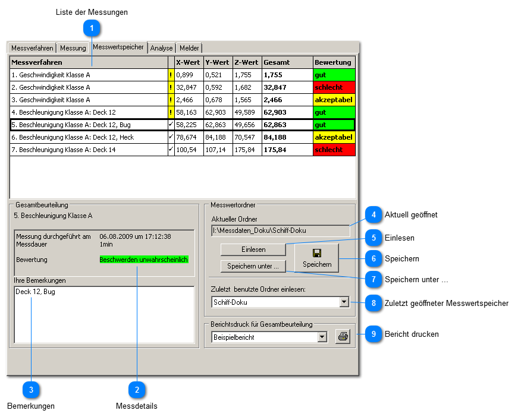Viewport: 518px width, 420px height.
Task: Click numbered callout marker 9
Action: pyautogui.click(x=373, y=334)
